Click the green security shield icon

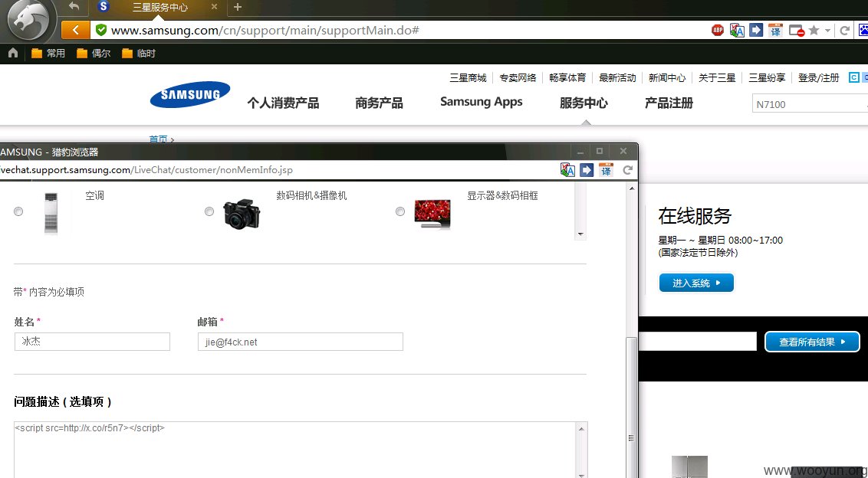[100, 30]
